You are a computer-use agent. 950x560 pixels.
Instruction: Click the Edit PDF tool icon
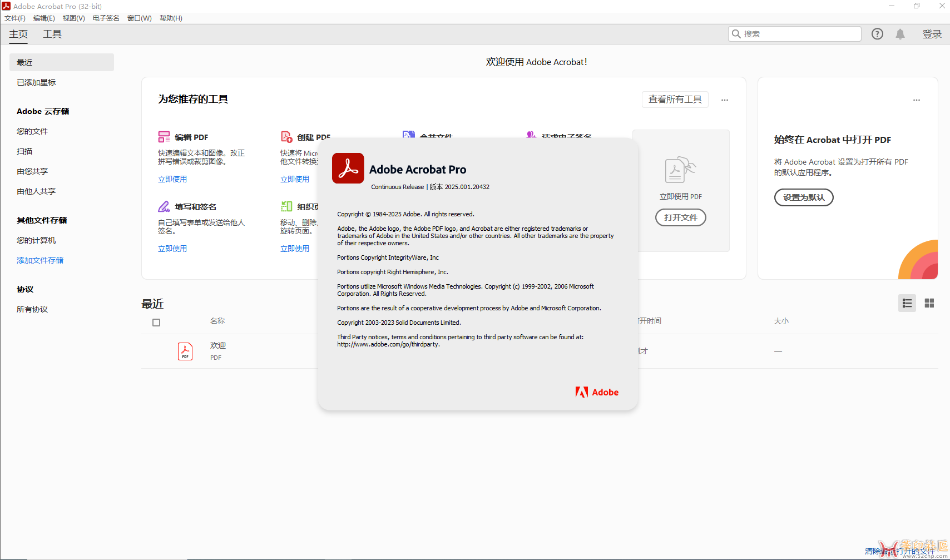point(164,137)
